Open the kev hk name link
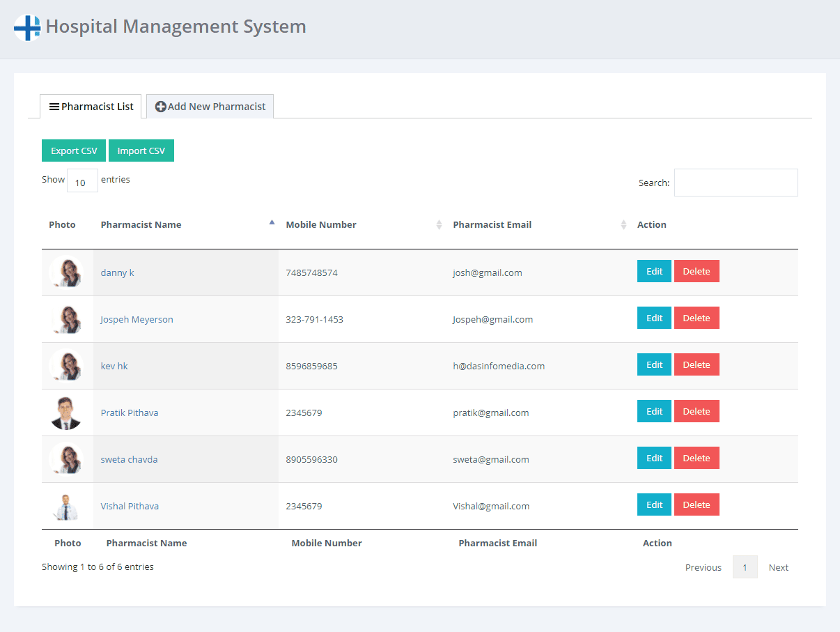 coord(114,366)
